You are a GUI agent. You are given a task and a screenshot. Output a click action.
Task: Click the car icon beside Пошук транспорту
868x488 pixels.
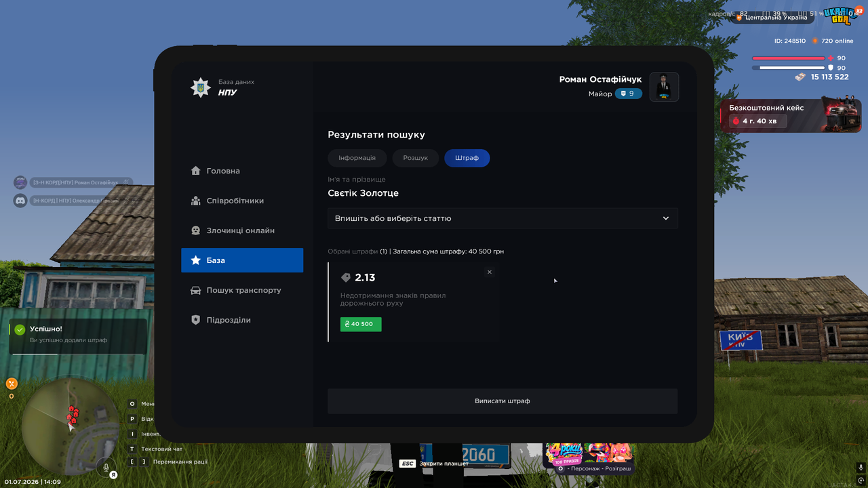(x=196, y=290)
